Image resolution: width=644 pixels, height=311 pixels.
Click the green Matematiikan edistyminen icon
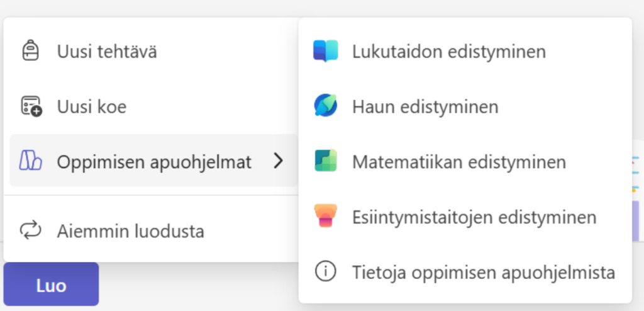pos(325,162)
